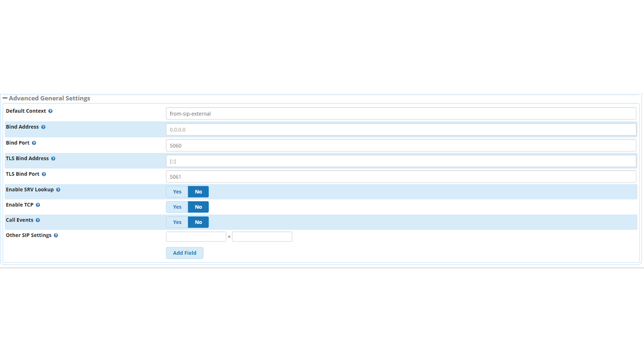Click the Bind Port question mark icon

[34, 143]
